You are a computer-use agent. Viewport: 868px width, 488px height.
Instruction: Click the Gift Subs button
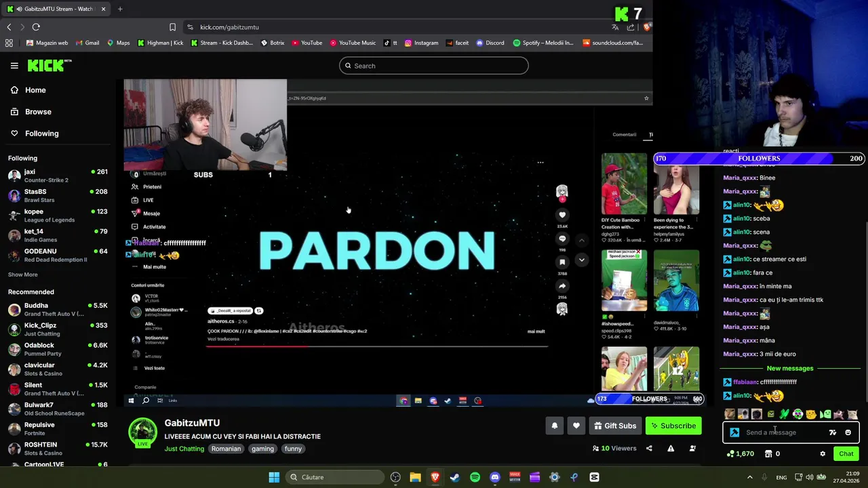click(x=615, y=426)
